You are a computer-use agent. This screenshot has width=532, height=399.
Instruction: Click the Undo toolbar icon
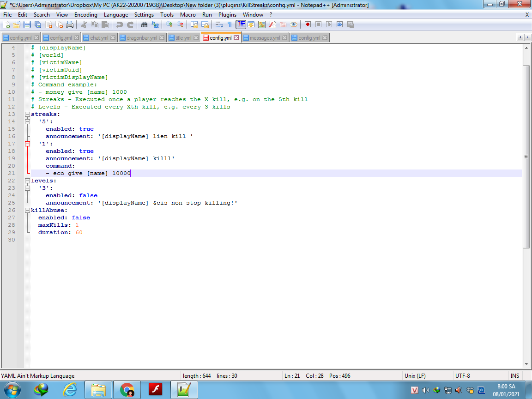tap(120, 24)
